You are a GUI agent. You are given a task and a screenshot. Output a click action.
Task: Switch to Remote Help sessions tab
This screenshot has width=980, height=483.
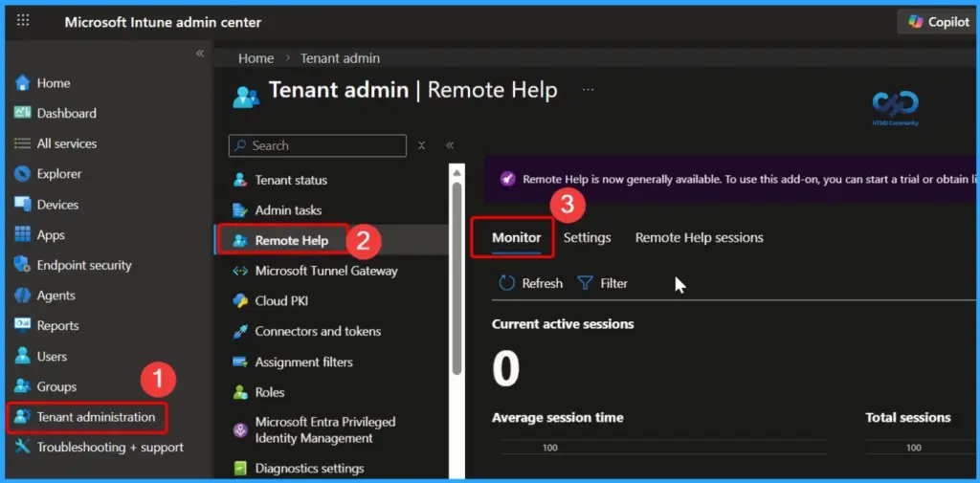tap(700, 237)
